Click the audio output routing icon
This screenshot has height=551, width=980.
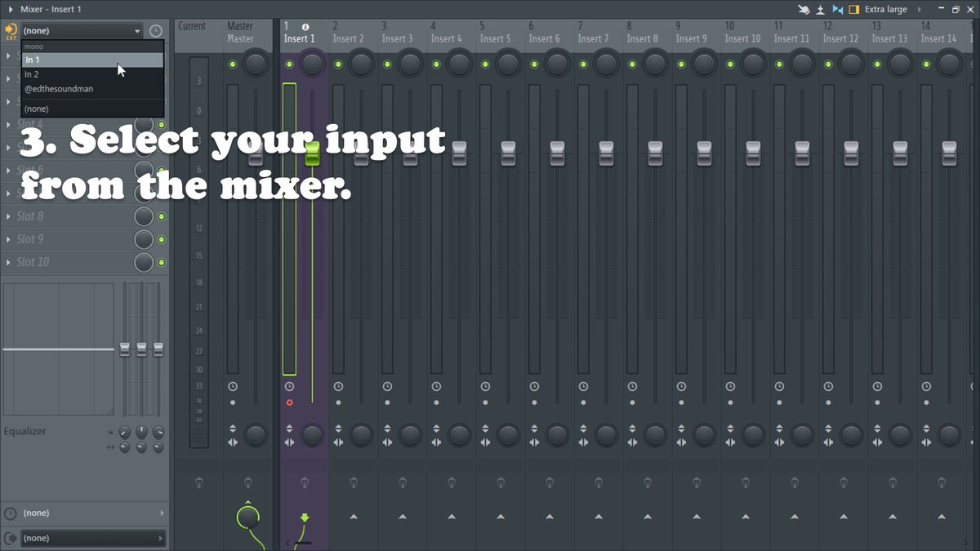click(11, 538)
